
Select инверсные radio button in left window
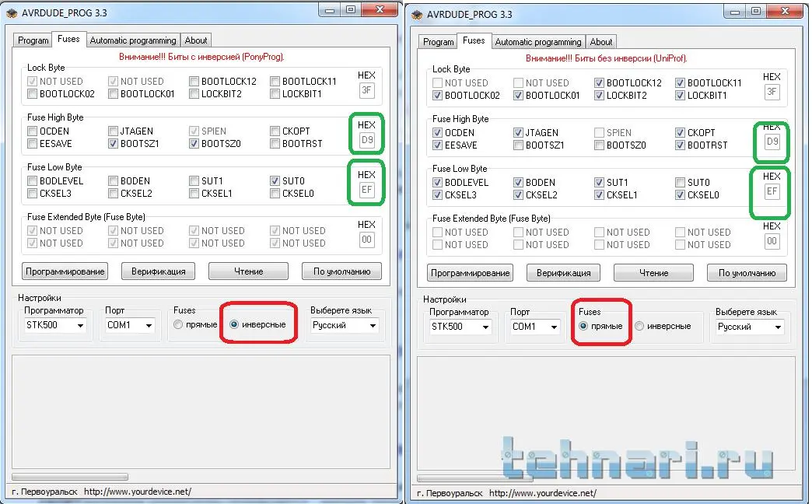click(x=234, y=324)
